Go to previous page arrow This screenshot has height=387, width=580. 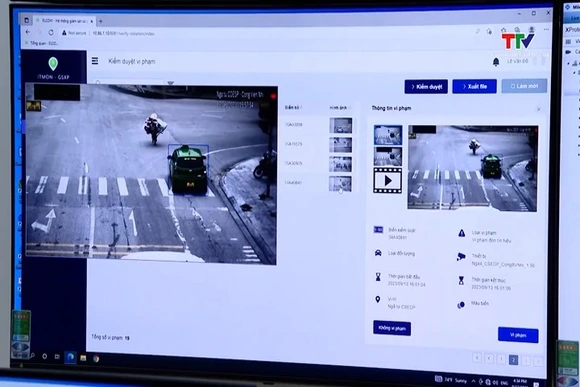(x=489, y=358)
